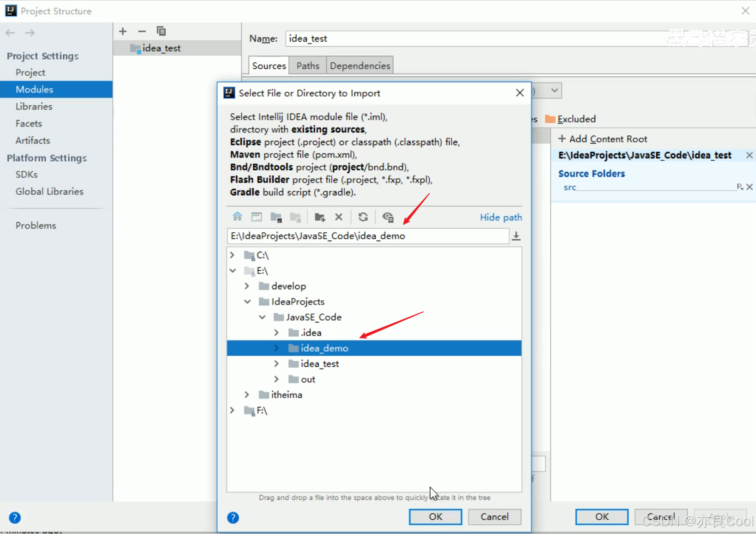
Task: Click the Desktop directory toolbar icon
Action: tap(256, 217)
